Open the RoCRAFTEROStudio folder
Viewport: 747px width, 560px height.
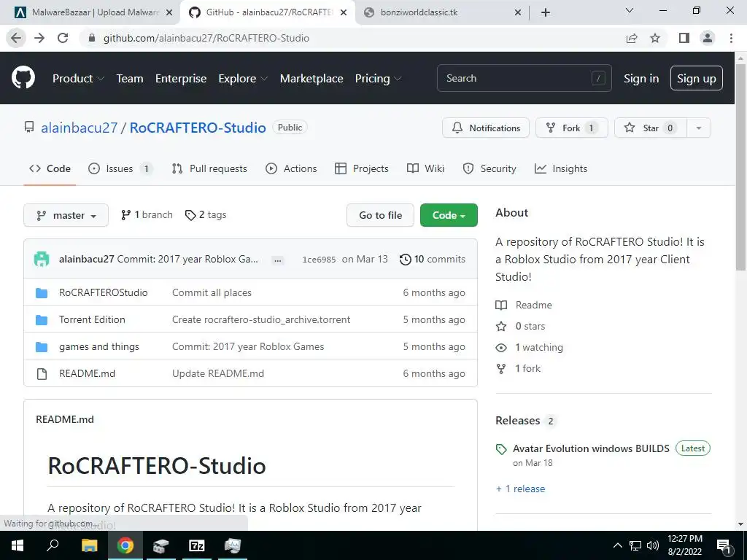[x=104, y=292]
